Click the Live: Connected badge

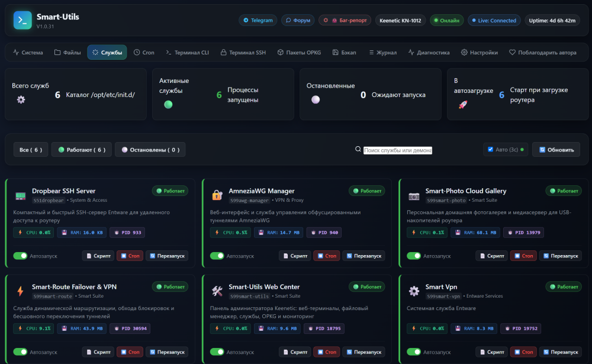click(494, 20)
